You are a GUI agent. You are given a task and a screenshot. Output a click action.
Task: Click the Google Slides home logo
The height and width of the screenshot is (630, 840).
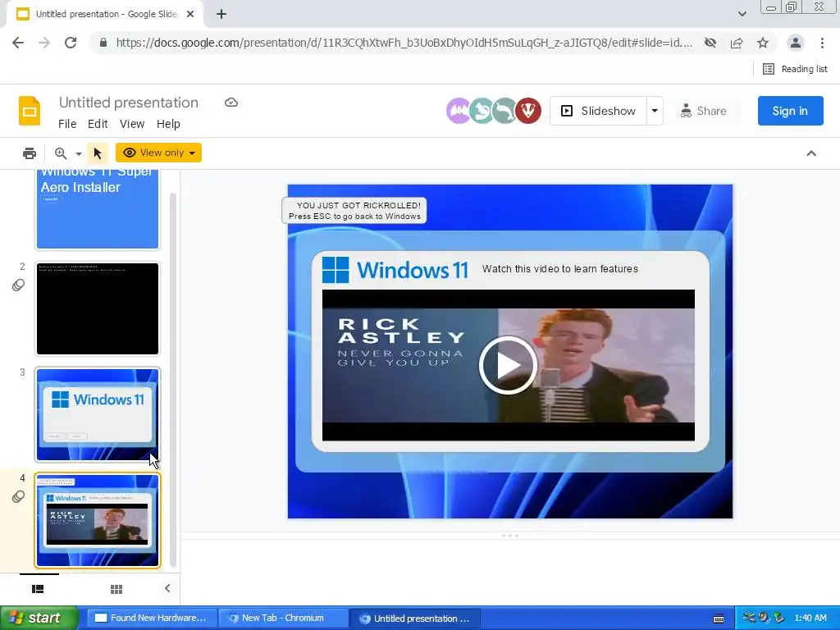point(30,111)
